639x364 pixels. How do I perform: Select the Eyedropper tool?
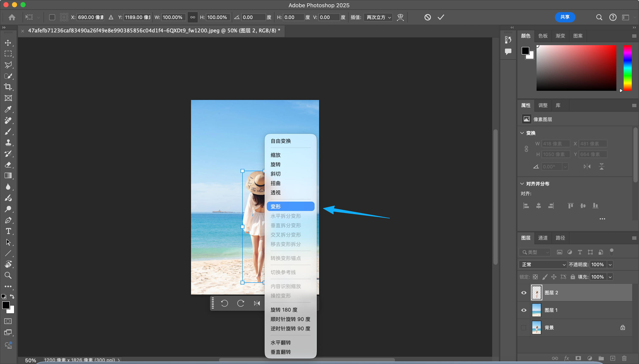8,109
